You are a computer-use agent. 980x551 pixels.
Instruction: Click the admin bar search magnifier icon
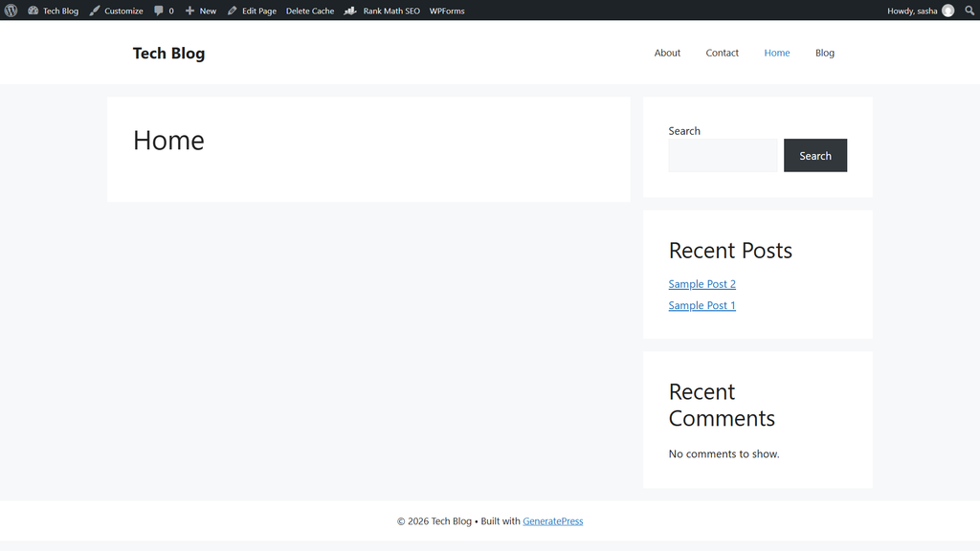(969, 11)
